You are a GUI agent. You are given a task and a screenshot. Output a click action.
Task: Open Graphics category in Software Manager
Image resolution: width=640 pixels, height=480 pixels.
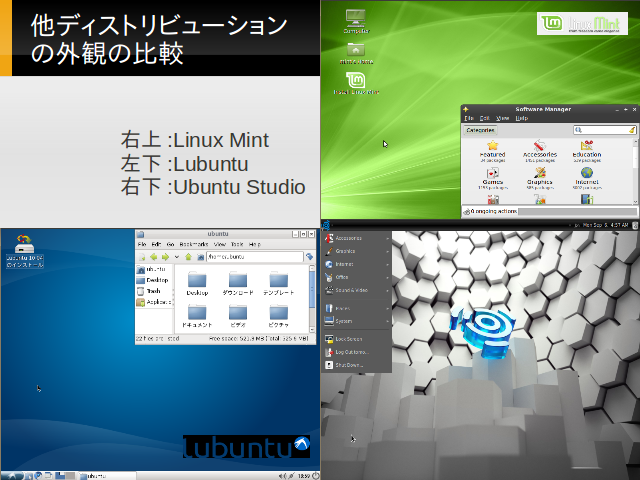click(540, 178)
